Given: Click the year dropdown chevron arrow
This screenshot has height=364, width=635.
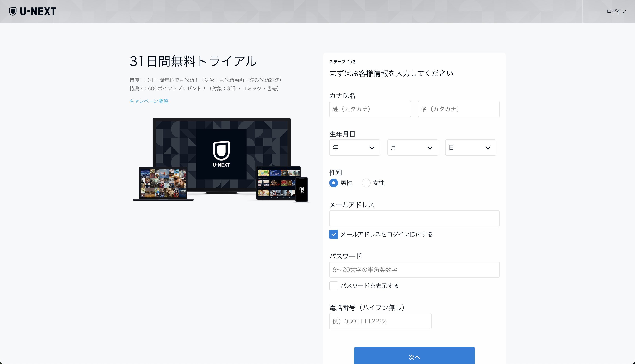Looking at the screenshot, I should (x=372, y=148).
